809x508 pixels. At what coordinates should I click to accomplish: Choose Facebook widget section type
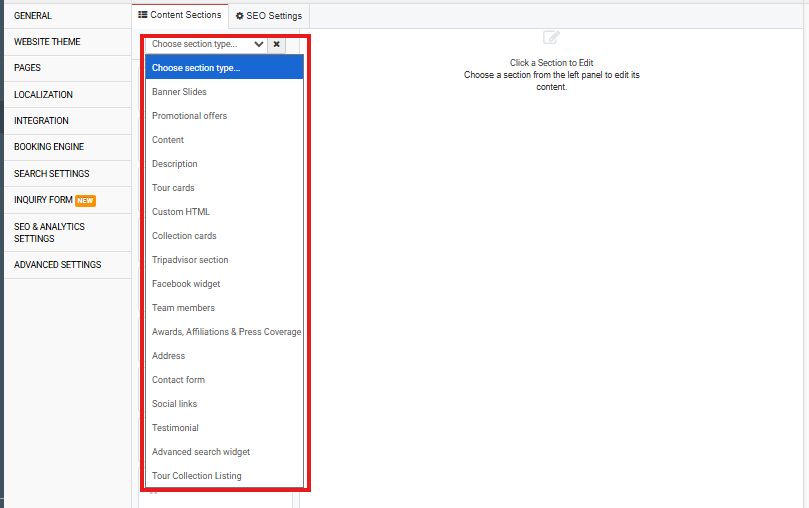click(x=186, y=284)
